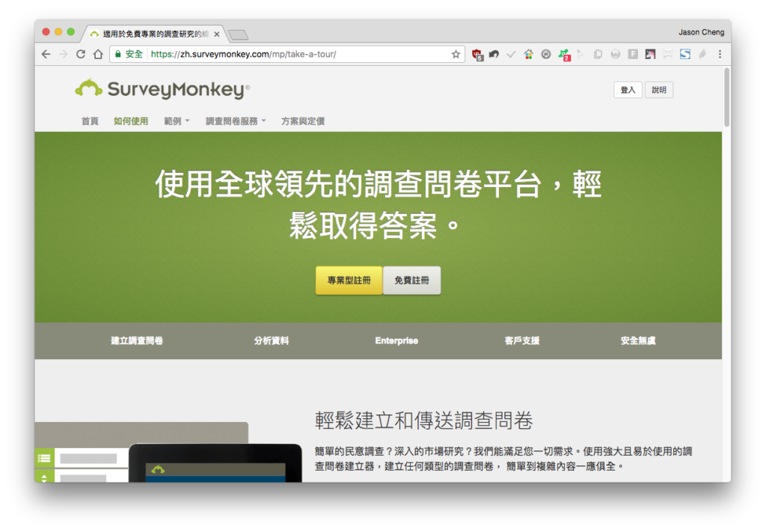Bookmark this page with the star icon

pos(456,54)
